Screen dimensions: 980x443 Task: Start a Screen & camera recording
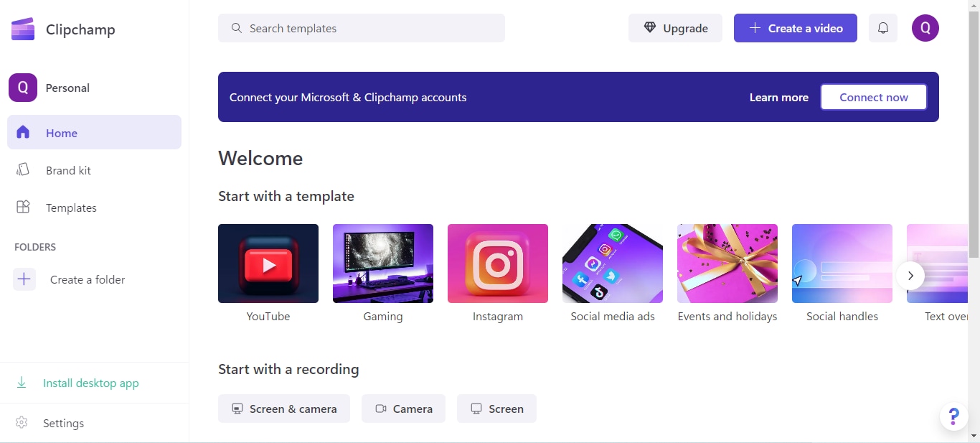click(284, 409)
